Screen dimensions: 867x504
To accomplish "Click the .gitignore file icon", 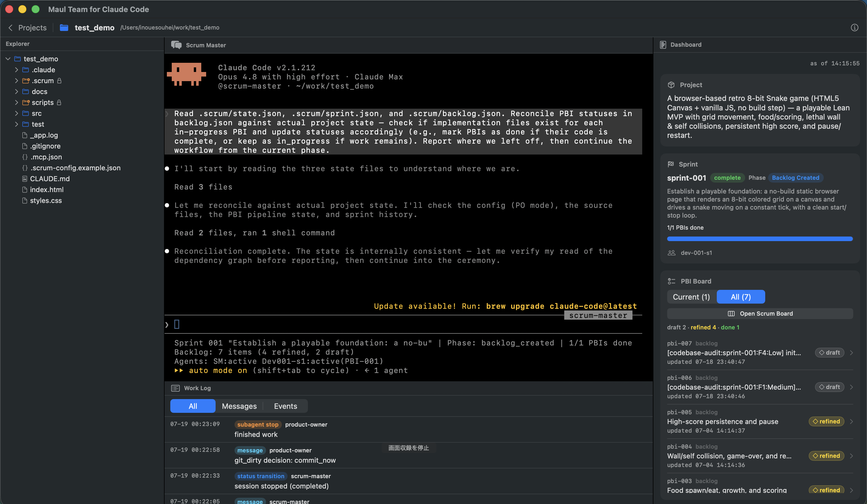I will (24, 146).
